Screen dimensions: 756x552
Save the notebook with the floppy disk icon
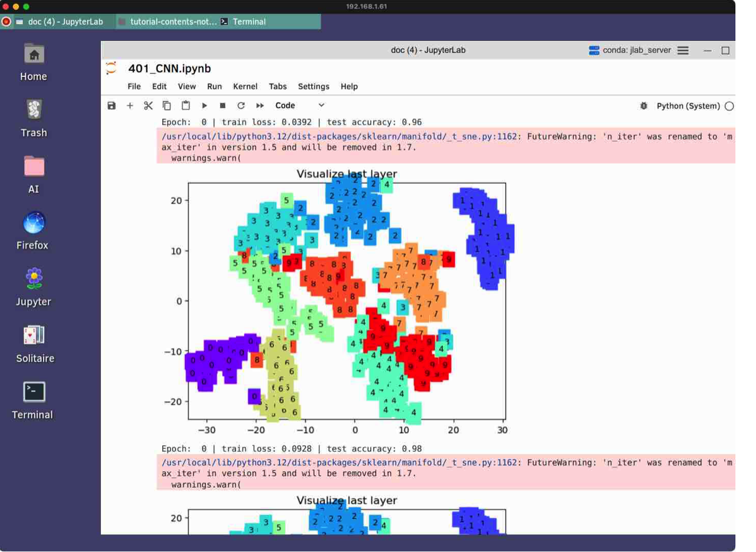(112, 105)
